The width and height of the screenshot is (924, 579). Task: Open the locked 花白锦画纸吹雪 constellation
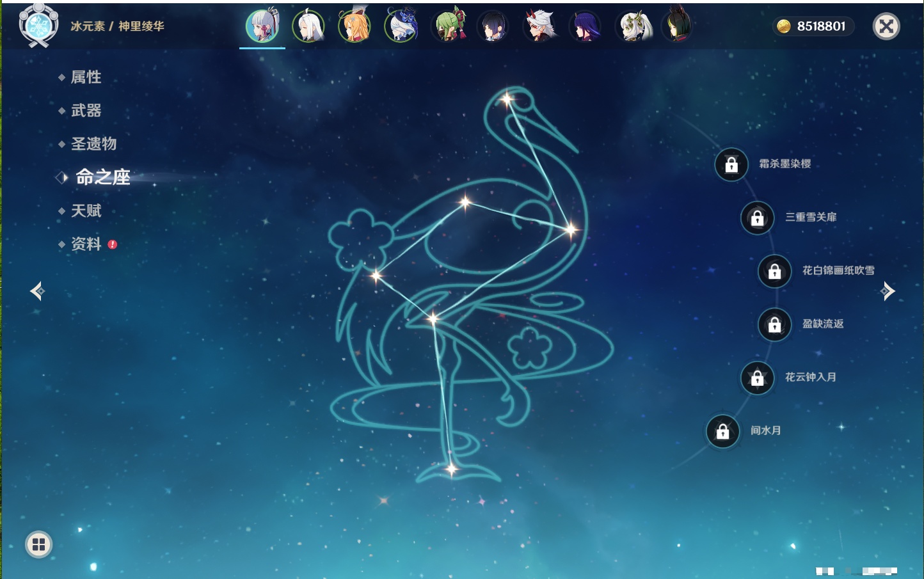[774, 271]
